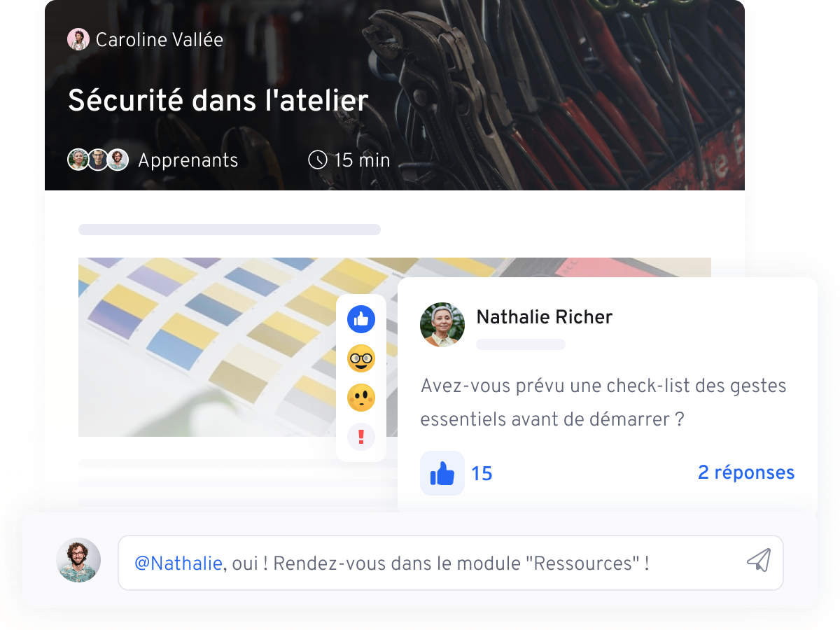Like Nathalie Richer's comment with thumbs-up button
The width and height of the screenshot is (840, 630).
pos(442,473)
